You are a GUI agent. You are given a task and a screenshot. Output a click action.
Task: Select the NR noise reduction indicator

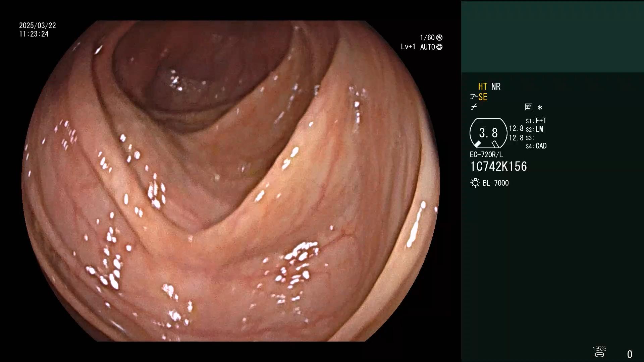[x=496, y=86]
